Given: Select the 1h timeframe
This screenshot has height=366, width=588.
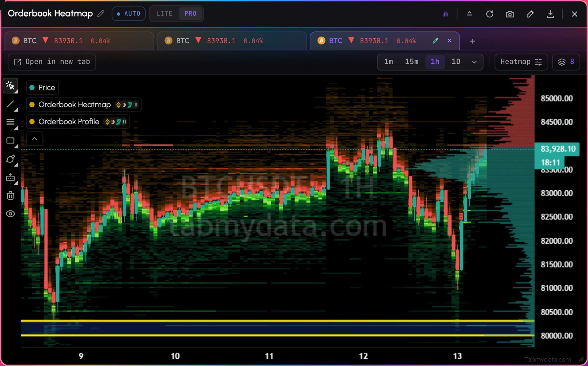Looking at the screenshot, I should (x=435, y=62).
